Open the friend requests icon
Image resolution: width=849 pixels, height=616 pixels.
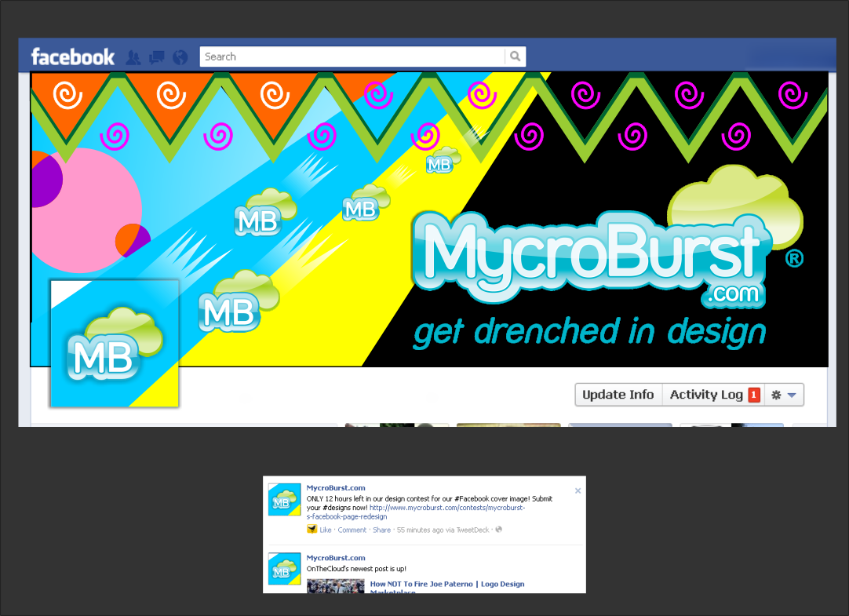133,57
